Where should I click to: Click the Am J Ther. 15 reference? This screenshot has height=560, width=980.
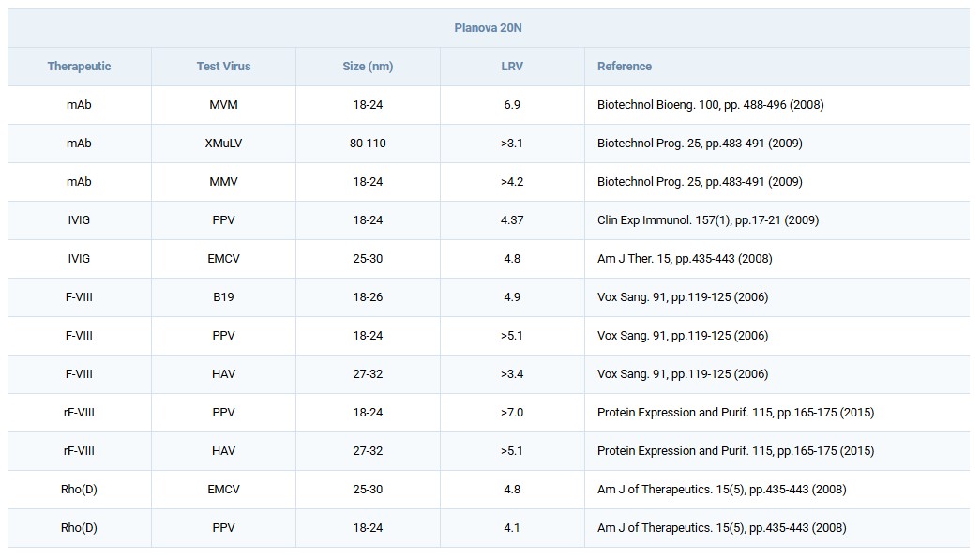click(x=685, y=259)
